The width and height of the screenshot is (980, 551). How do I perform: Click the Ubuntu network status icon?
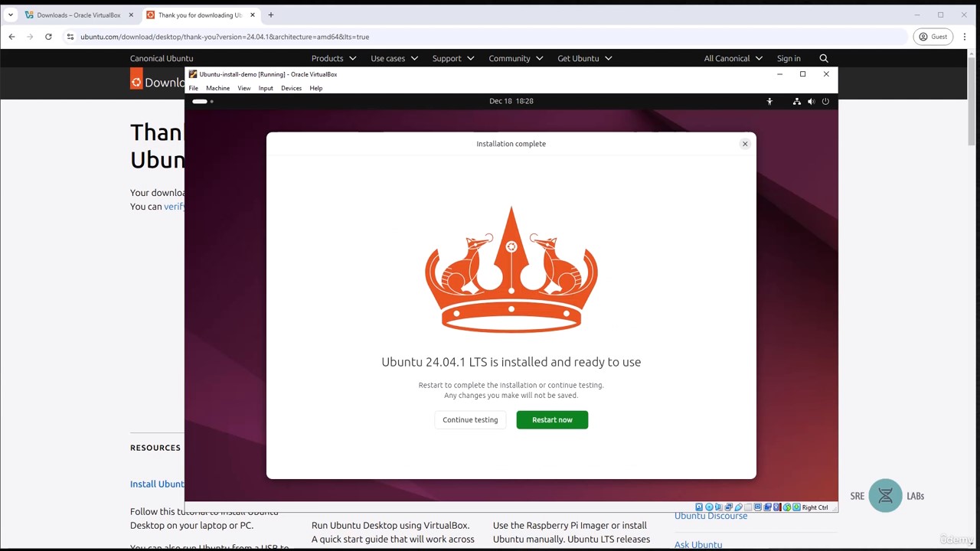[796, 101]
